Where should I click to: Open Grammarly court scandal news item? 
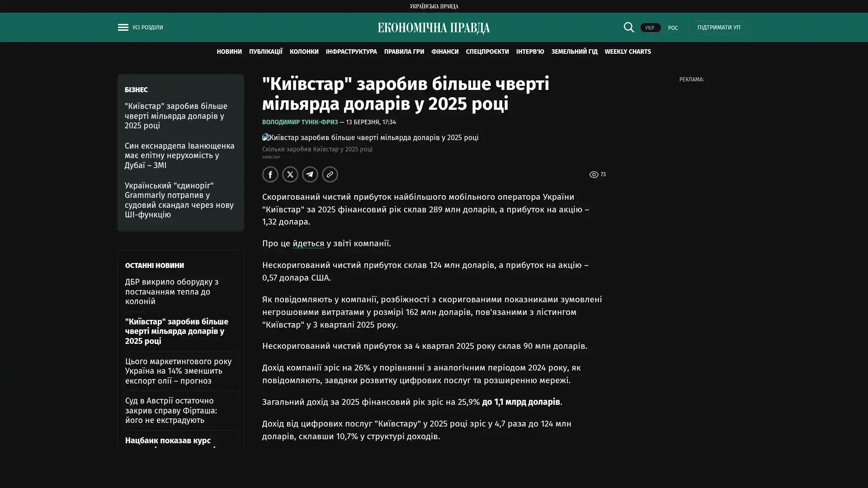point(179,200)
